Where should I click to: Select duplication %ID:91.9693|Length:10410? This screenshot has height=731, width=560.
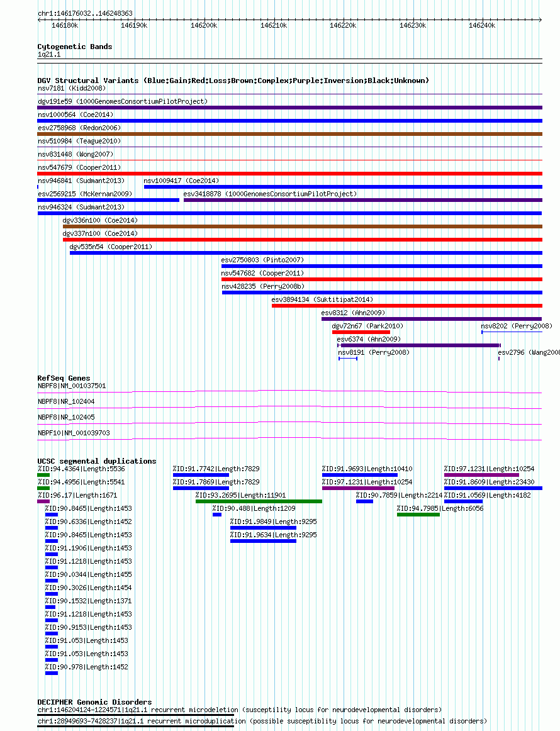tap(367, 469)
